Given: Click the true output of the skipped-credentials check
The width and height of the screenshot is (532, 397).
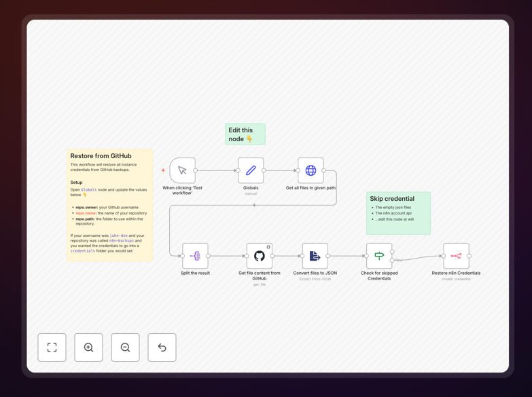Looking at the screenshot, I should (x=392, y=252).
